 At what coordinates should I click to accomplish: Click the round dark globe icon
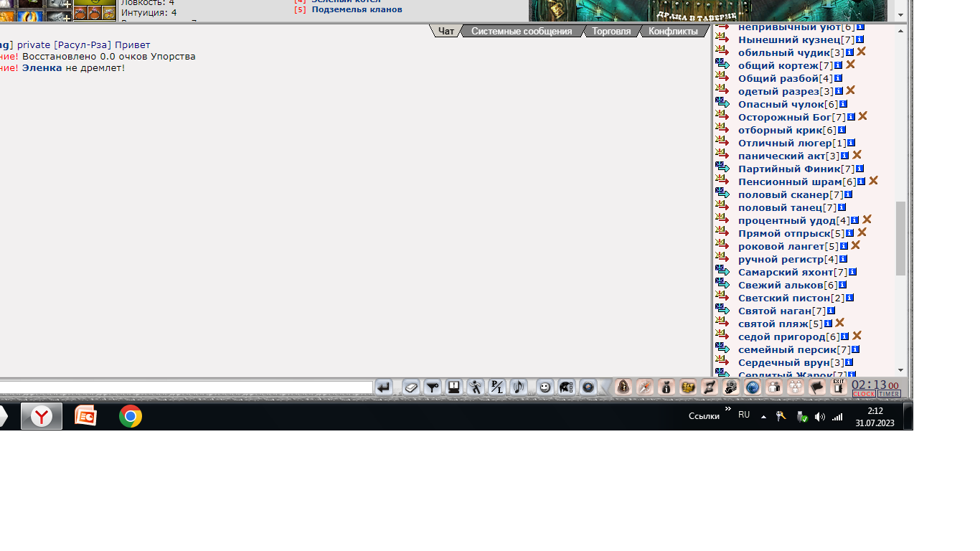[x=588, y=387]
